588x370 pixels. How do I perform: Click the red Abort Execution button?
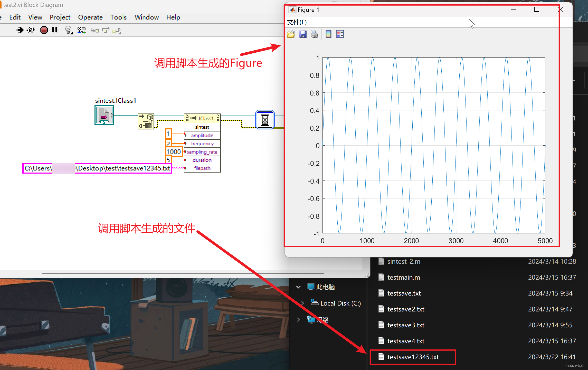[x=44, y=30]
